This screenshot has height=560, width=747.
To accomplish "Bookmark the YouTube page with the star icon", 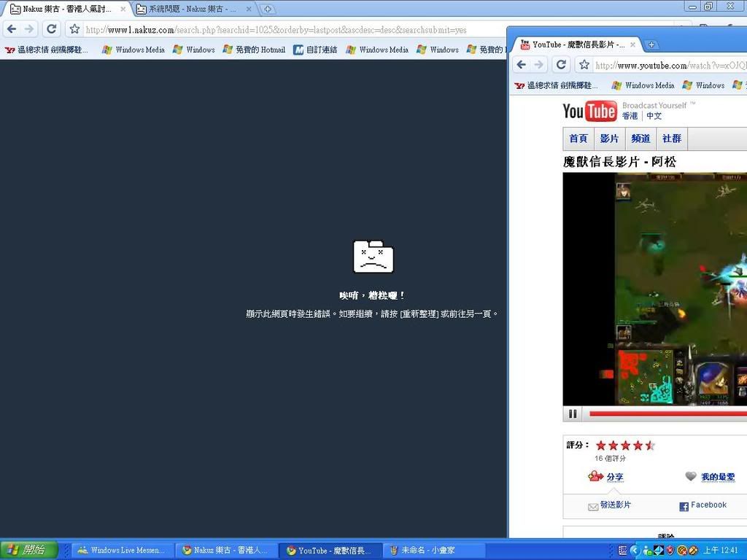I will 584,65.
